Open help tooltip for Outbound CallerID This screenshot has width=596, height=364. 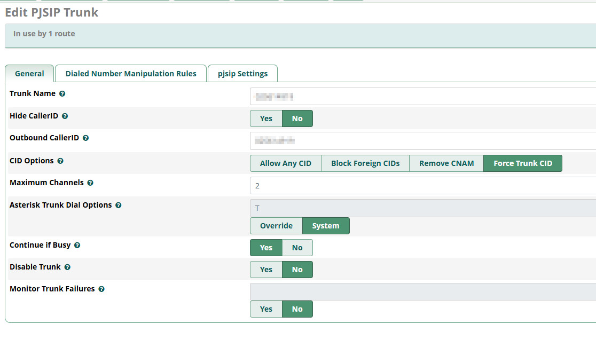86,138
